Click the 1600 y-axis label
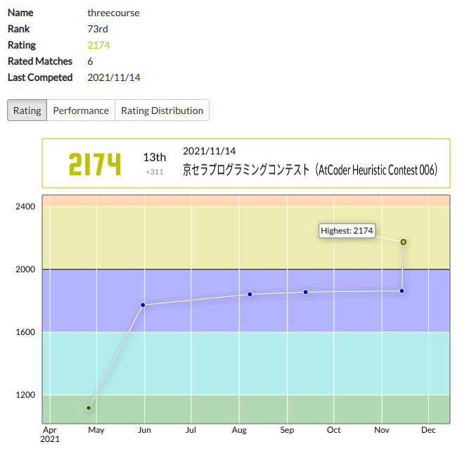The width and height of the screenshot is (476, 449). pyautogui.click(x=25, y=332)
